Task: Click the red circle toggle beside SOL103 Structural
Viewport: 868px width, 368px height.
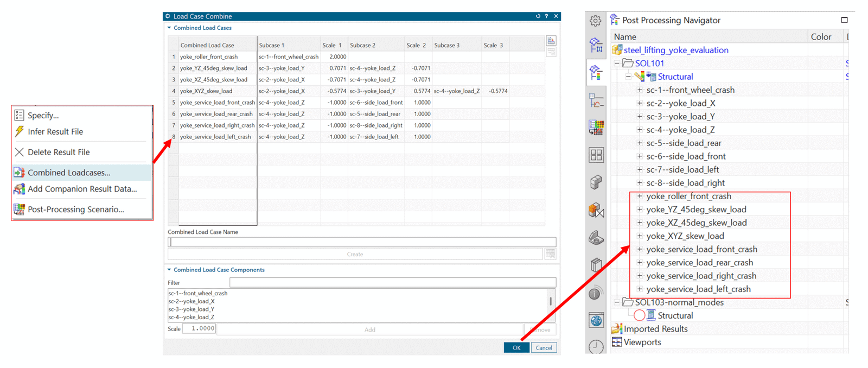Action: 640,315
